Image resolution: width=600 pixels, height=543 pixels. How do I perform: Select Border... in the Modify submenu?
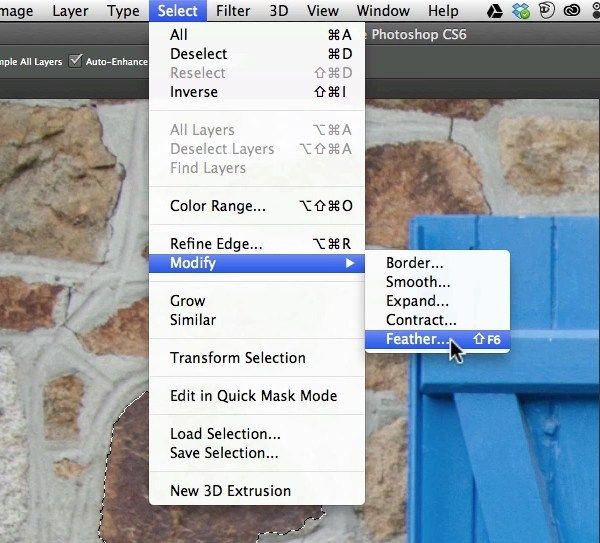tap(414, 263)
